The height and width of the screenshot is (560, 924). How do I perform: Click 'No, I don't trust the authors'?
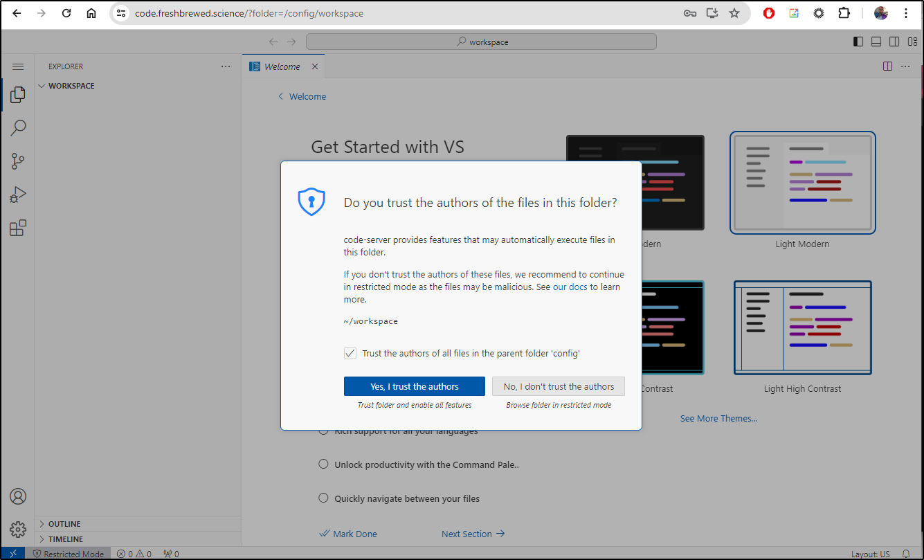pos(559,386)
